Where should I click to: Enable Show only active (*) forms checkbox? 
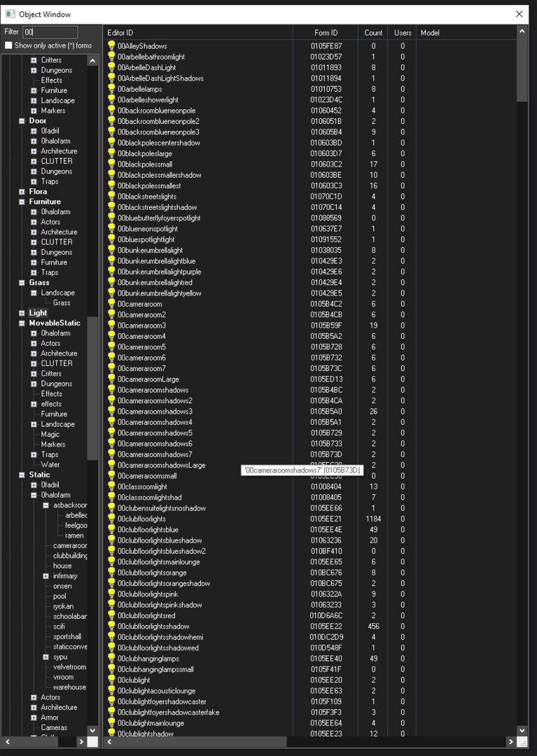tap(8, 45)
